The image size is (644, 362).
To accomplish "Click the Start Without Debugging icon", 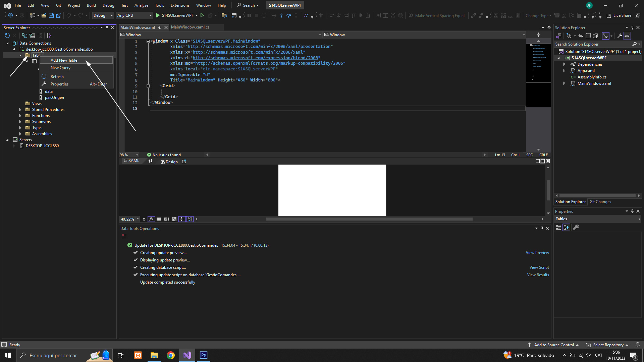I will point(202,15).
